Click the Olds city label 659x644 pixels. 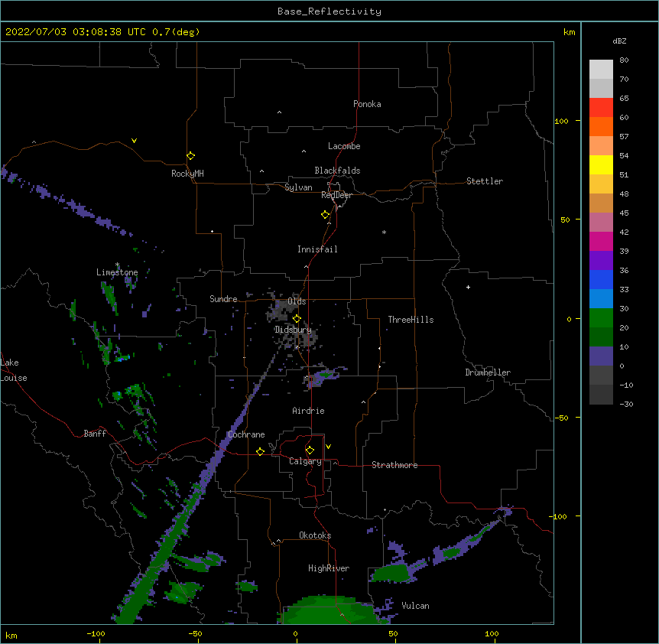point(297,301)
